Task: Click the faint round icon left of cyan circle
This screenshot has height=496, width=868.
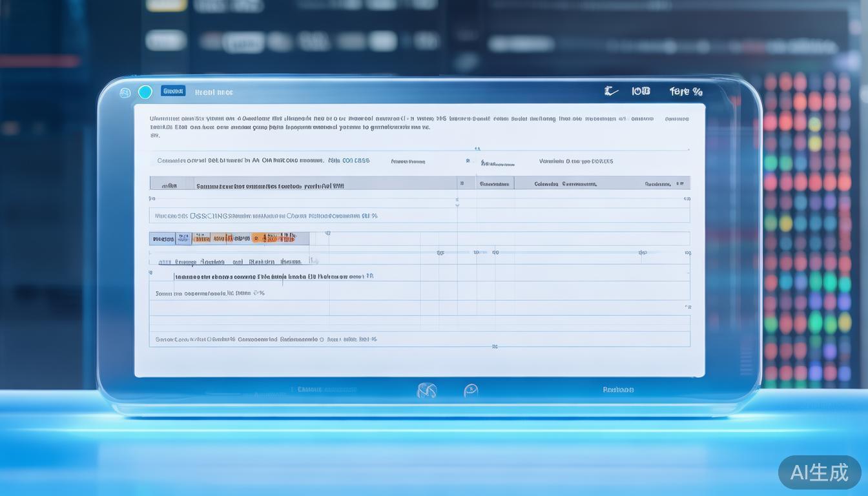Action: (x=125, y=92)
